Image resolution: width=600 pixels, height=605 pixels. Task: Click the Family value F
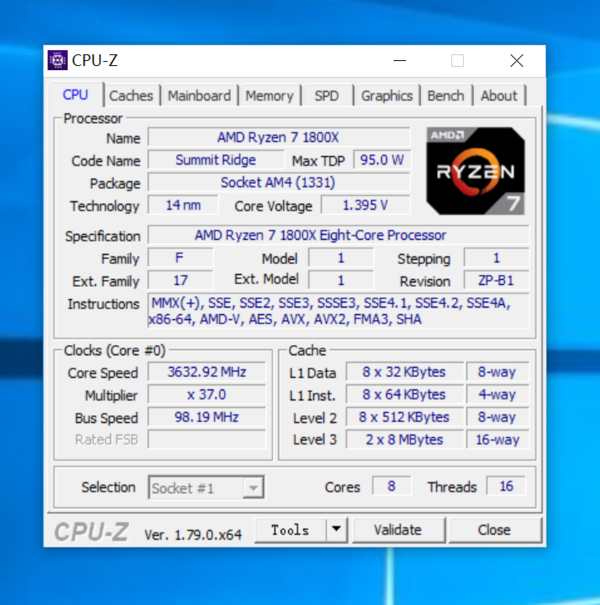click(x=180, y=258)
